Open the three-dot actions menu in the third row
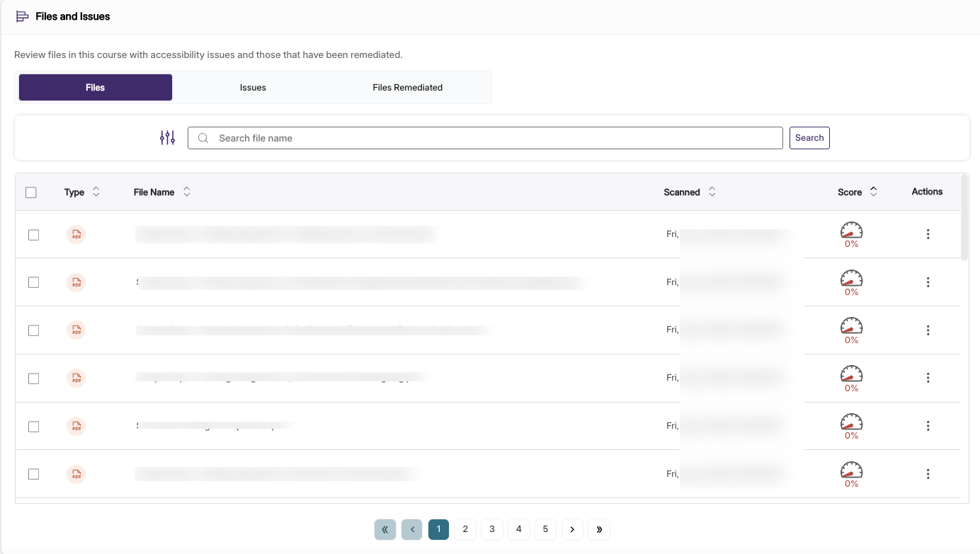980x554 pixels. [928, 330]
